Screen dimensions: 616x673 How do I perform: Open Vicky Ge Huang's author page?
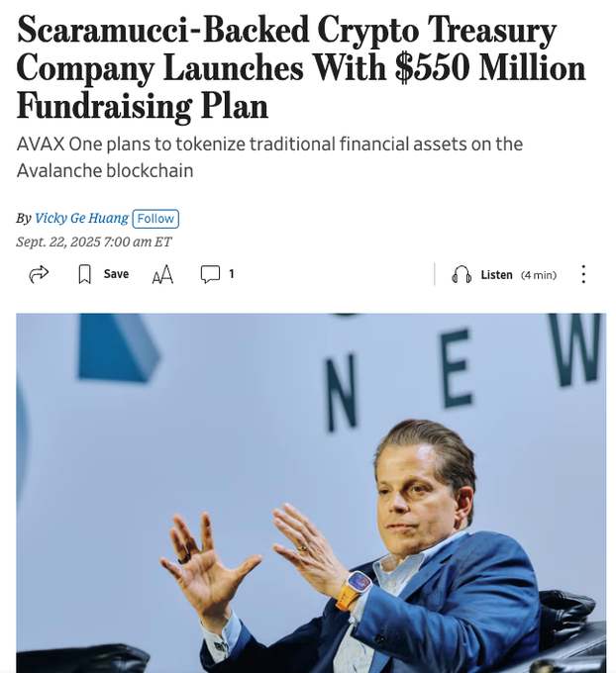[81, 218]
